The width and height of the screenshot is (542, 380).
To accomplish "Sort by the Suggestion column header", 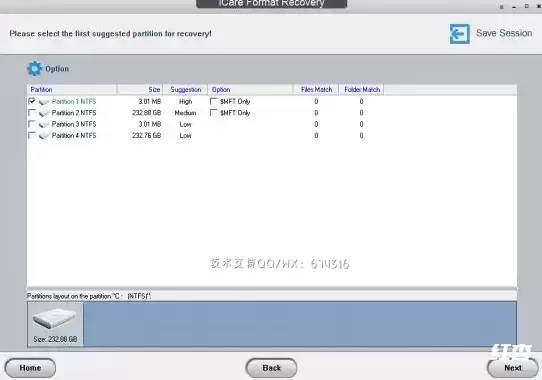I will [185, 90].
